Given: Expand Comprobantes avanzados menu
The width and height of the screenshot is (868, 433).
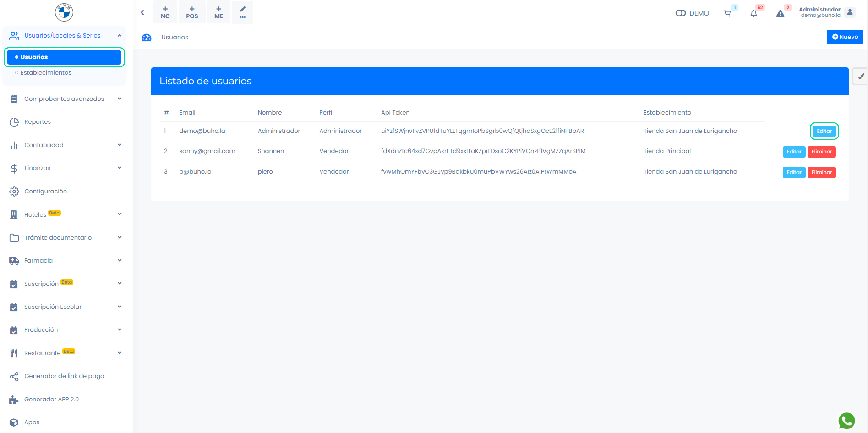Looking at the screenshot, I should pyautogui.click(x=64, y=99).
